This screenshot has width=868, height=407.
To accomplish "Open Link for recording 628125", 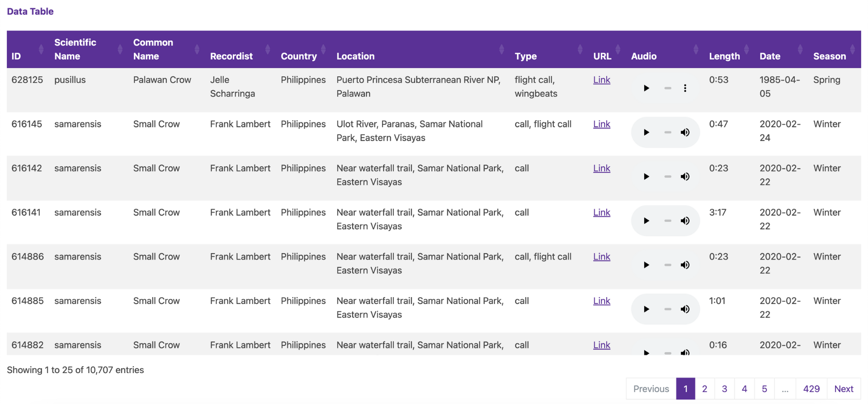I will [602, 80].
